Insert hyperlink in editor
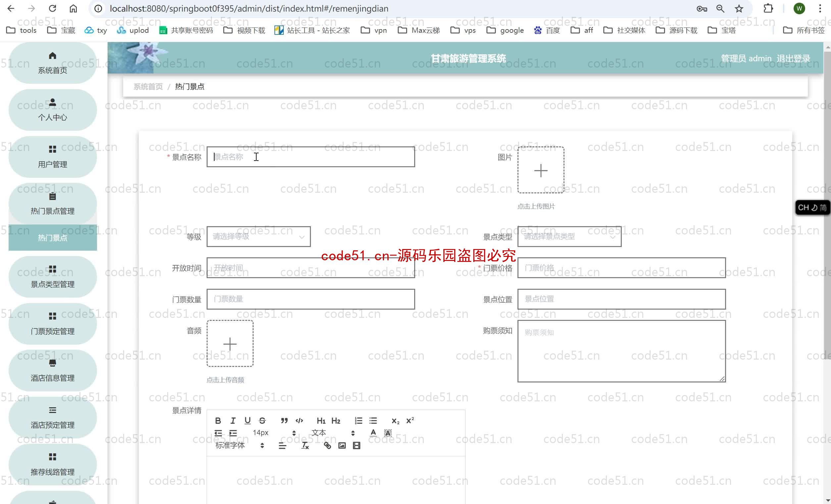831x504 pixels. 327,446
